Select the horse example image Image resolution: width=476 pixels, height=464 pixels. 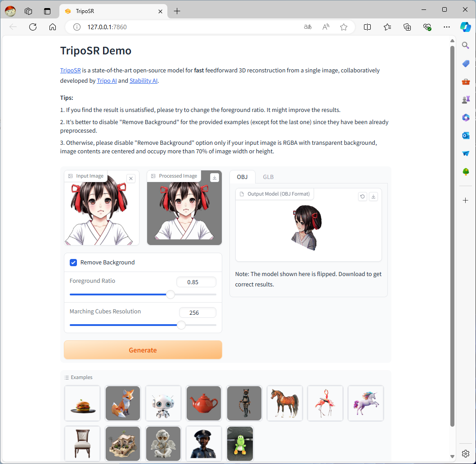[285, 403]
